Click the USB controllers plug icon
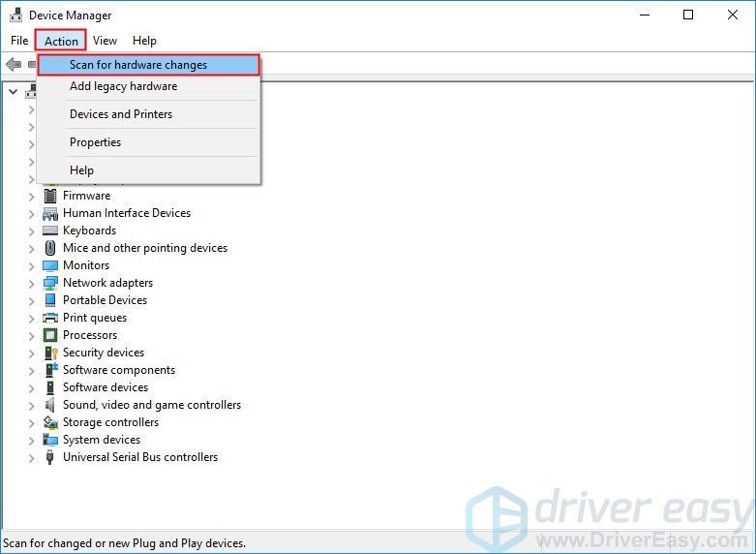Viewport: 756px width, 554px height. [49, 457]
